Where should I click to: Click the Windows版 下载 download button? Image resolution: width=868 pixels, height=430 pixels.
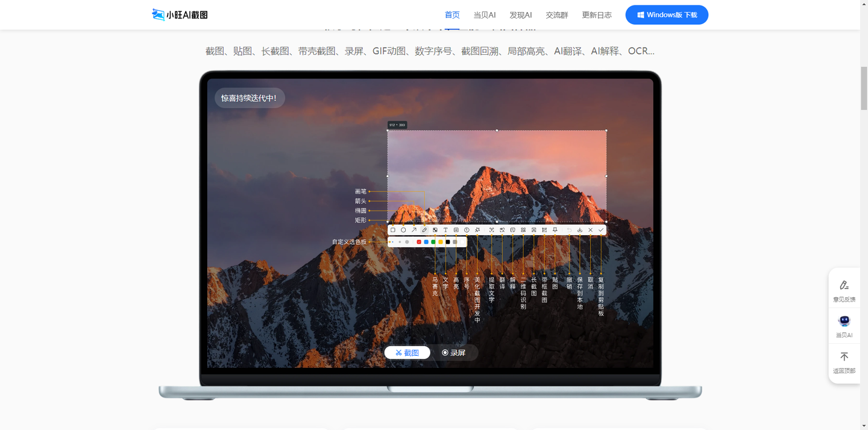pos(667,15)
